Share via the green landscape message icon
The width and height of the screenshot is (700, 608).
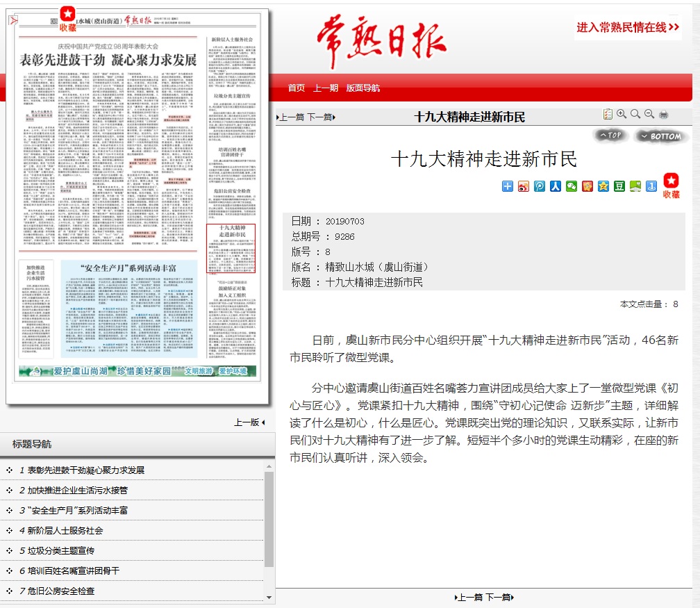tap(635, 186)
